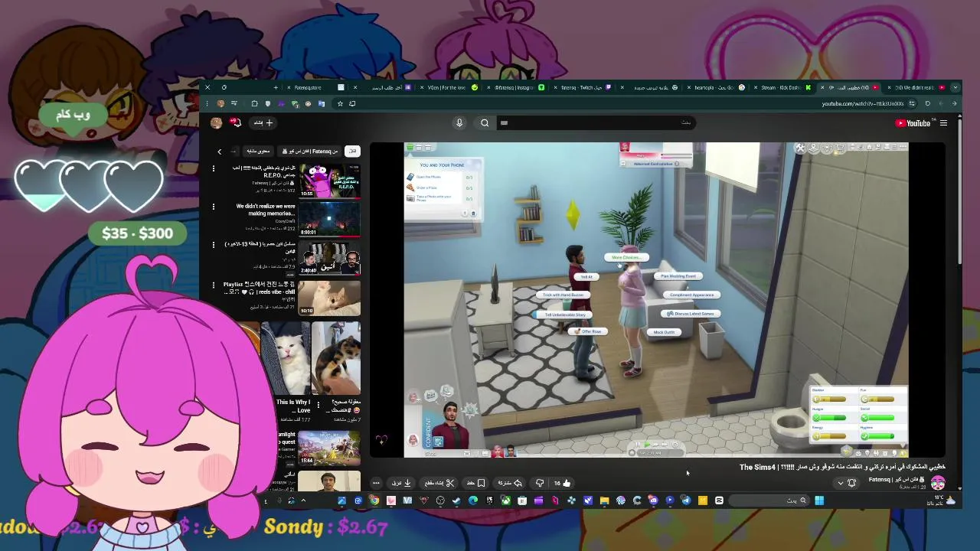This screenshot has height=551, width=980.
Task: Like the video with thumbs up
Action: click(563, 483)
